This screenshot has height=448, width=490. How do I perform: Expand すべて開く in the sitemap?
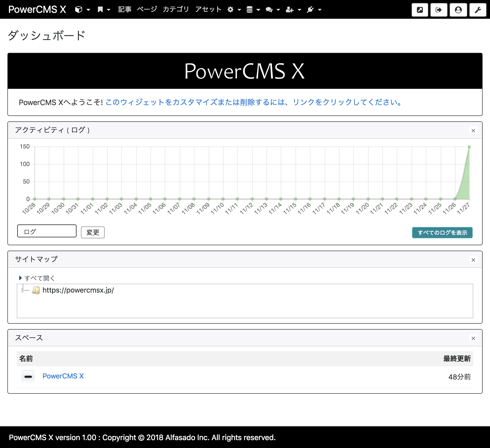37,278
